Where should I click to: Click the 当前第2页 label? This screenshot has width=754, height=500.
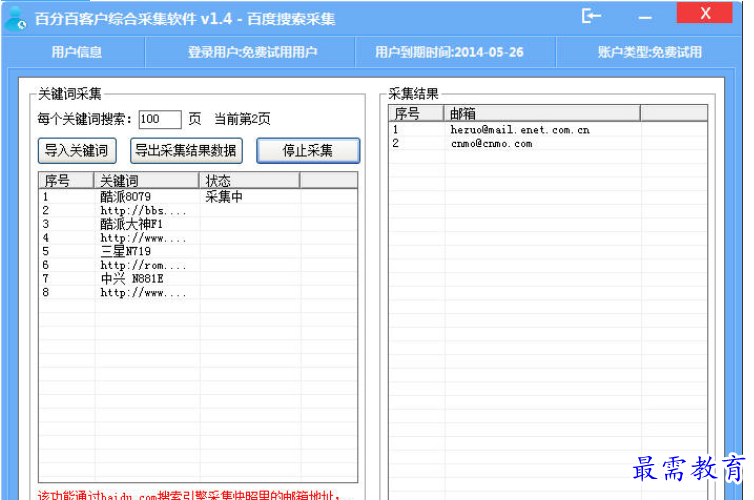[242, 119]
